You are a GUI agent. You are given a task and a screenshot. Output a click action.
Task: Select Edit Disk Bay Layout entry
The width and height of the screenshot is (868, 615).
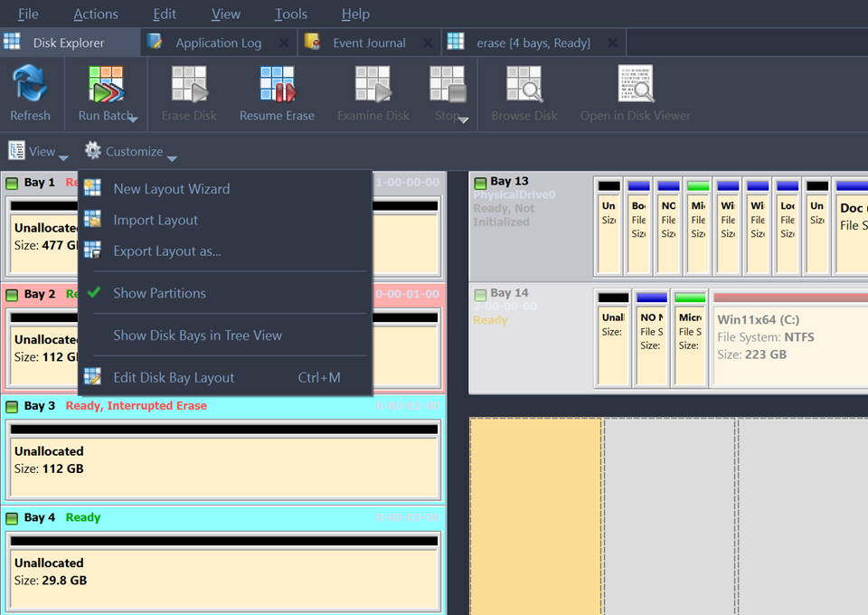(174, 378)
